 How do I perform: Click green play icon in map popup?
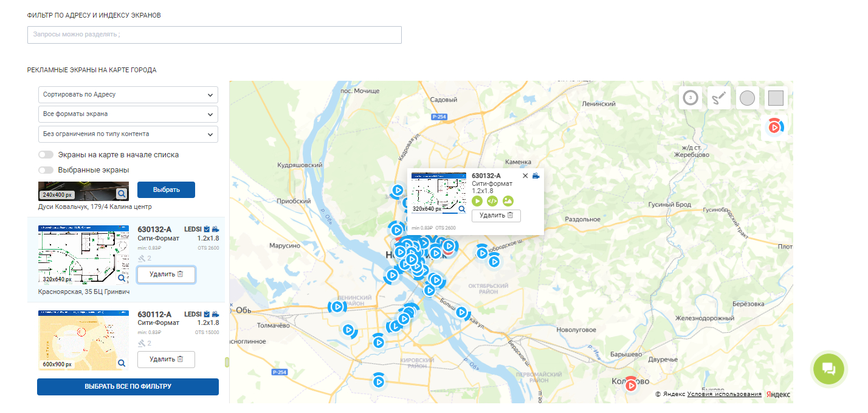point(477,201)
